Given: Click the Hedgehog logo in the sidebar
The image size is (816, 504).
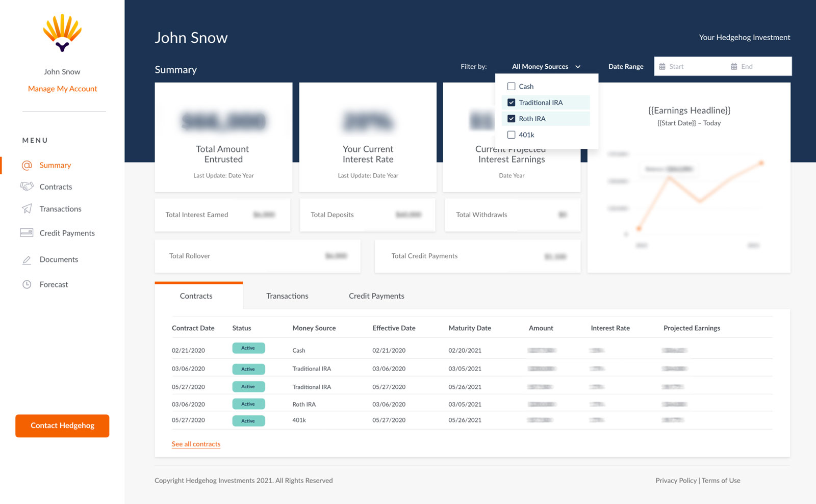Looking at the screenshot, I should 62,33.
